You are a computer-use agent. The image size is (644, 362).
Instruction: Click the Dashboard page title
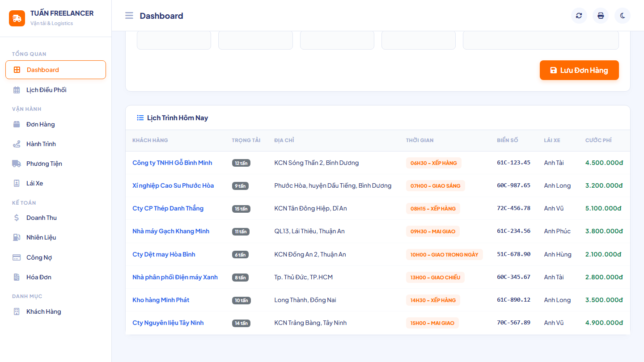point(161,16)
